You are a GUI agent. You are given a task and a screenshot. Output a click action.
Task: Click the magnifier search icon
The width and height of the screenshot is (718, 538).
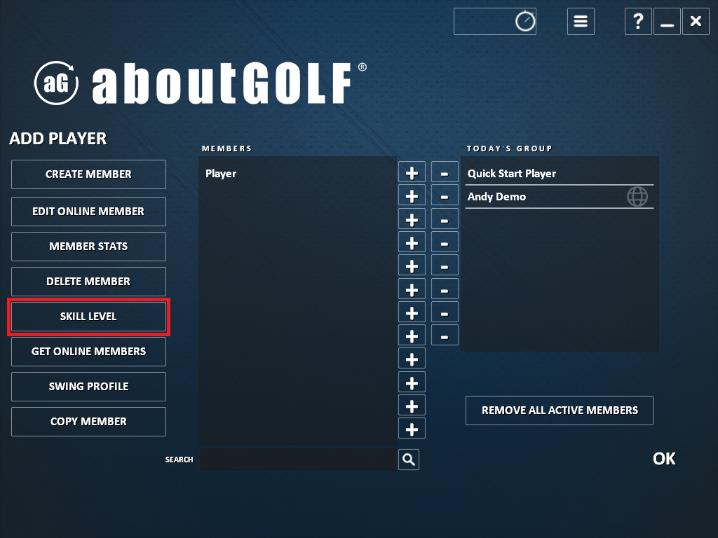(x=408, y=459)
